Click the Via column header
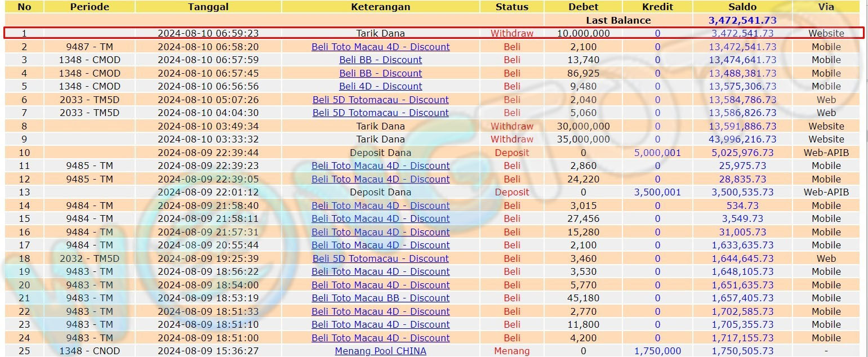 (x=826, y=7)
